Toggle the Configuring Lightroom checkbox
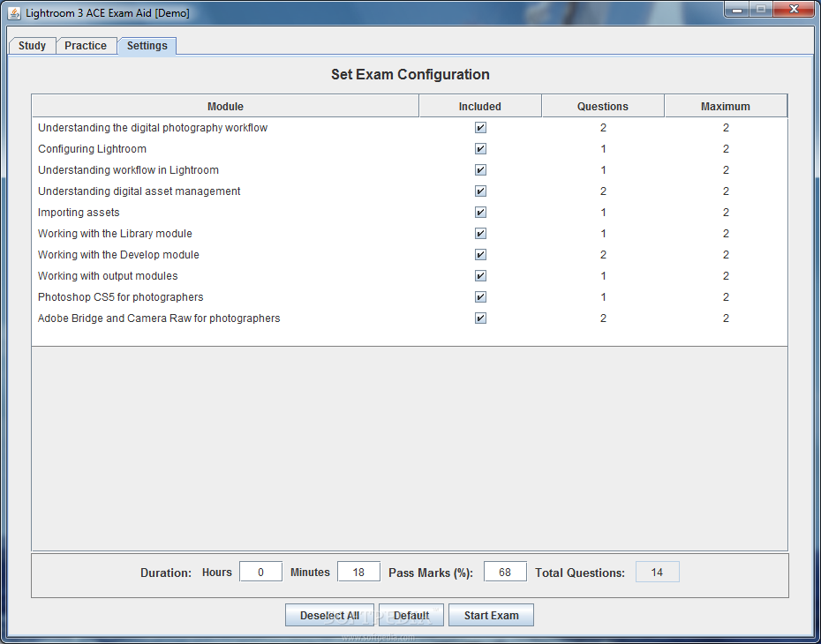 click(480, 148)
